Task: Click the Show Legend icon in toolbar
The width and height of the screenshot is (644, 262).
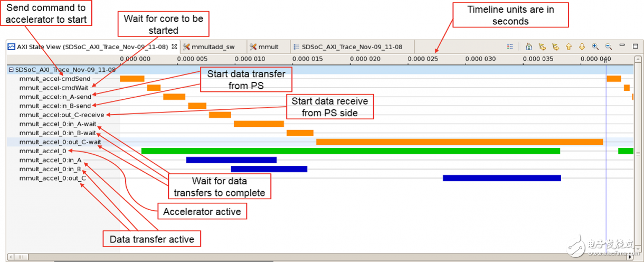Action: pos(510,46)
